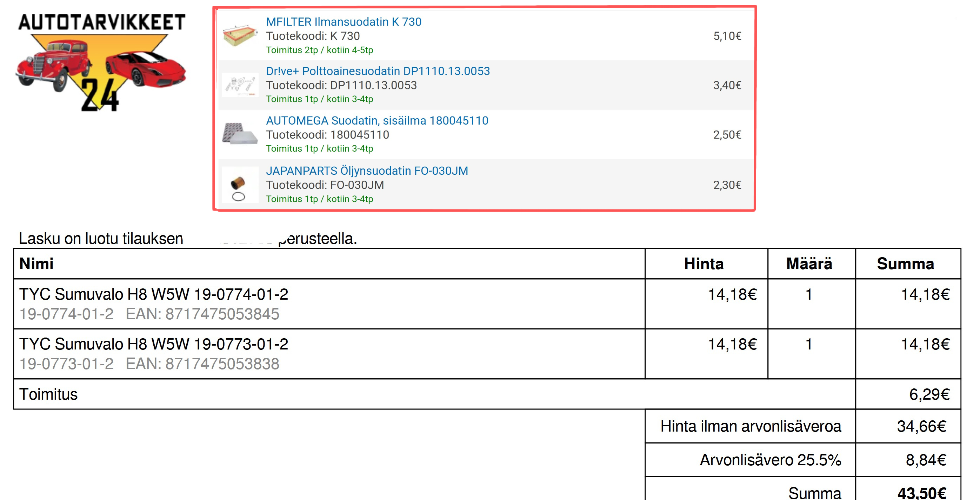The width and height of the screenshot is (980, 500).
Task: Click the 2,50€ AUTOMEGA price
Action: (727, 135)
